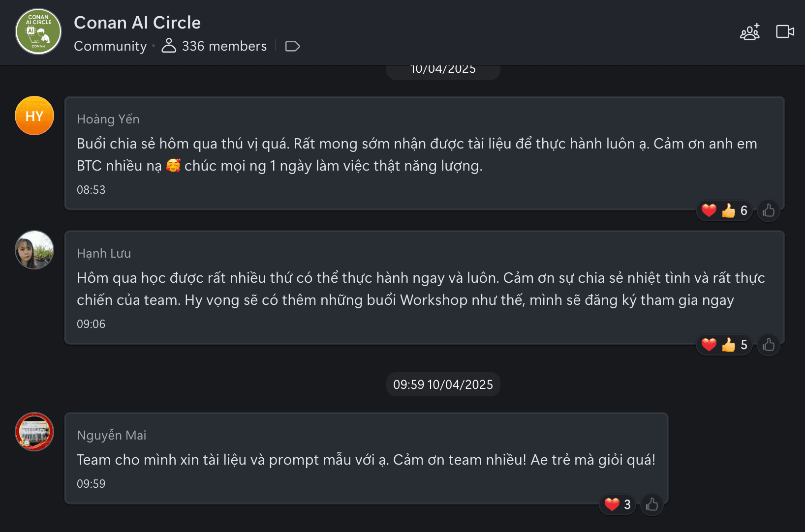The width and height of the screenshot is (805, 532).
Task: Click sender name Hạnh Lưu
Action: pyautogui.click(x=104, y=254)
